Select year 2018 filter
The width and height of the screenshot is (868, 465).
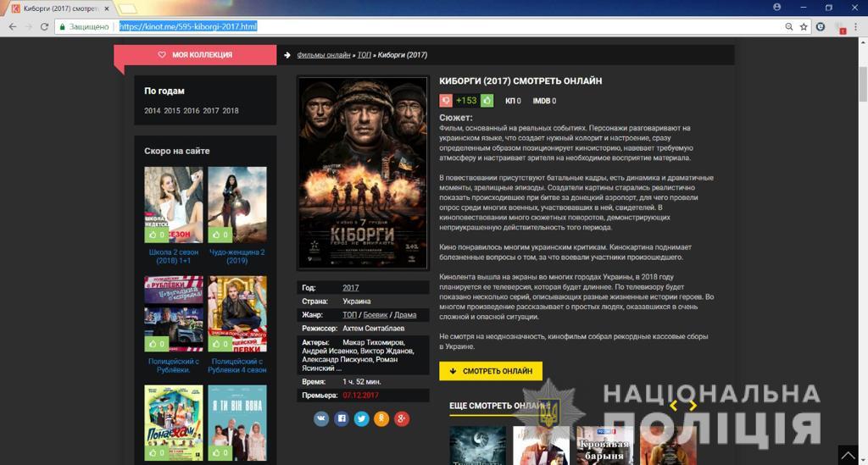[x=231, y=111]
